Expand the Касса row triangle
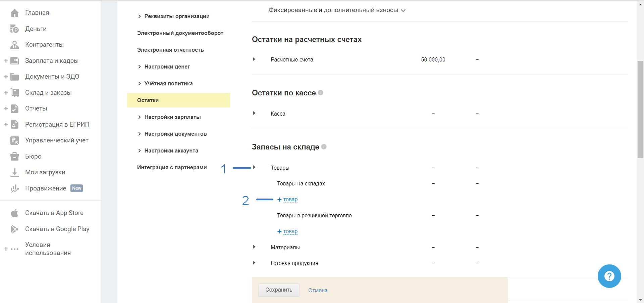The height and width of the screenshot is (303, 644). click(x=254, y=114)
